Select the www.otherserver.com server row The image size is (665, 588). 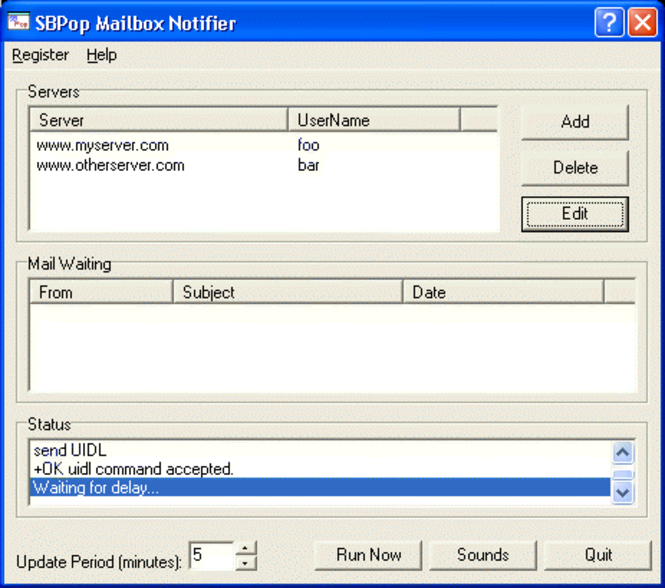263,165
